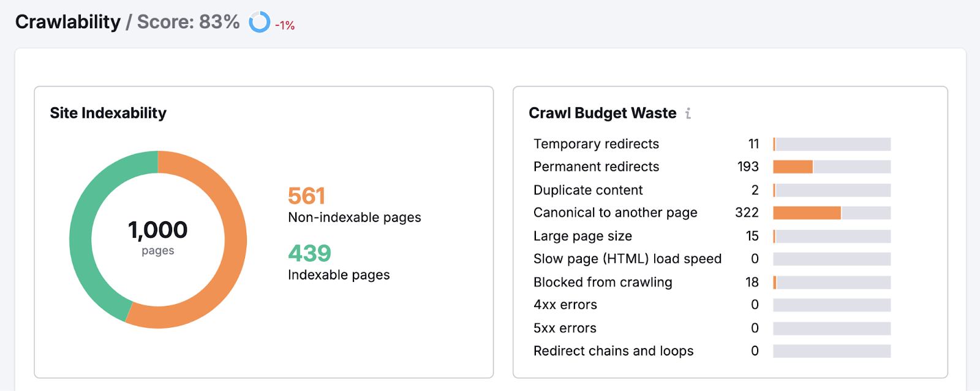This screenshot has height=391, width=980.
Task: Click the value 11 for Temporary redirects
Action: click(x=753, y=144)
